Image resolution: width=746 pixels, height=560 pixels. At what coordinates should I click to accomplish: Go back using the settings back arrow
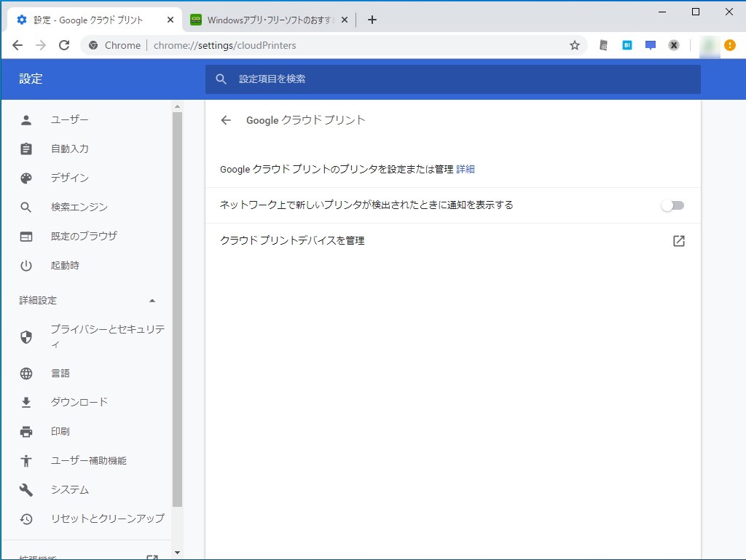[x=226, y=120]
